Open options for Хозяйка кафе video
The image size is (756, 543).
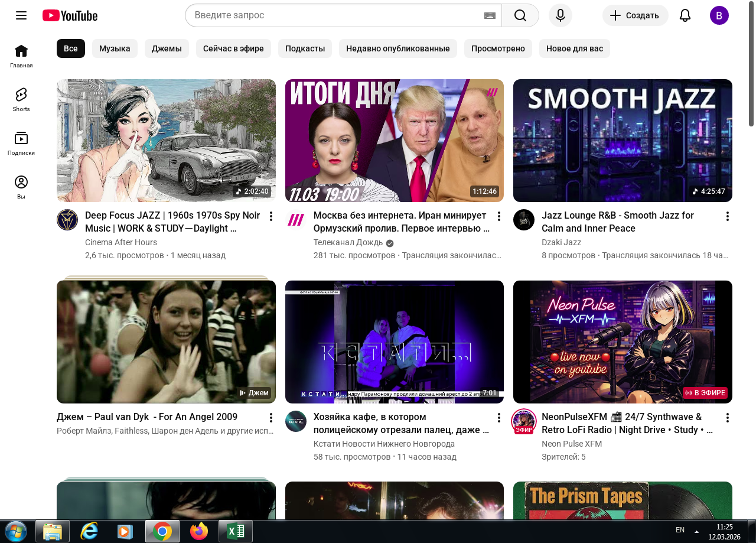pos(499,418)
